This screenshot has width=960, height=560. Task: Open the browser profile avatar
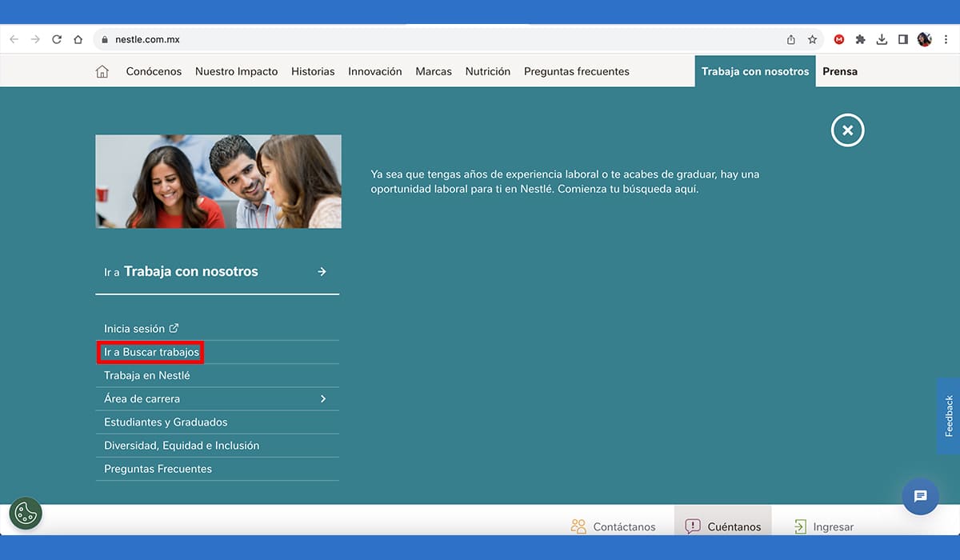point(925,39)
